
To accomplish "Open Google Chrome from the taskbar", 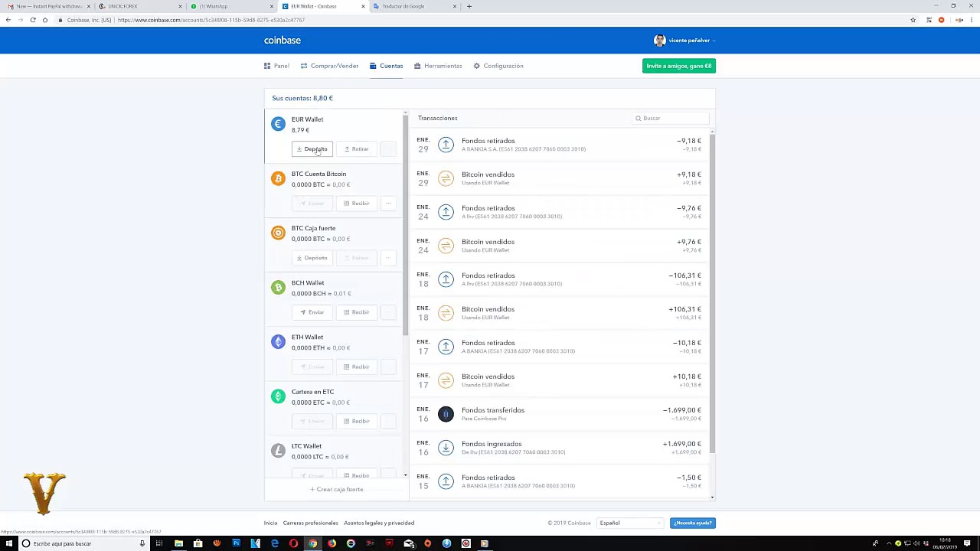I will click(x=312, y=543).
